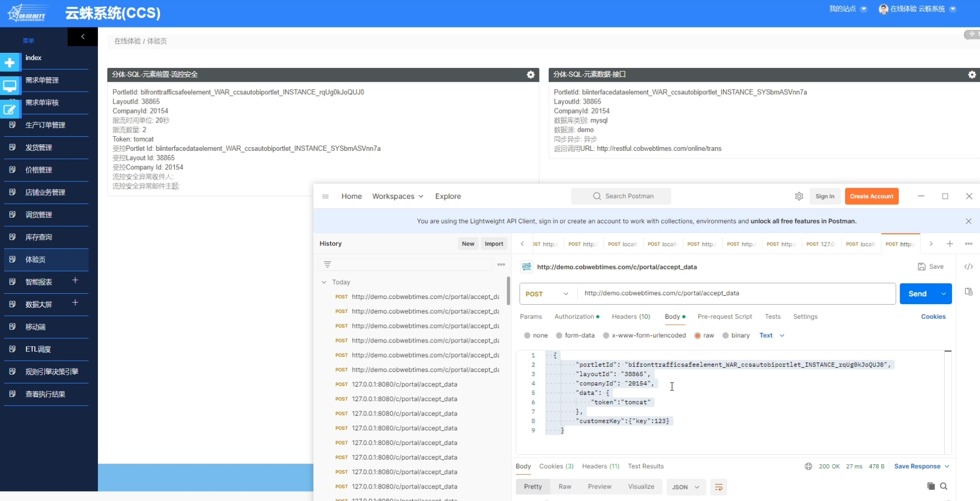Open the Cookies link
The height and width of the screenshot is (501, 980).
(x=933, y=317)
